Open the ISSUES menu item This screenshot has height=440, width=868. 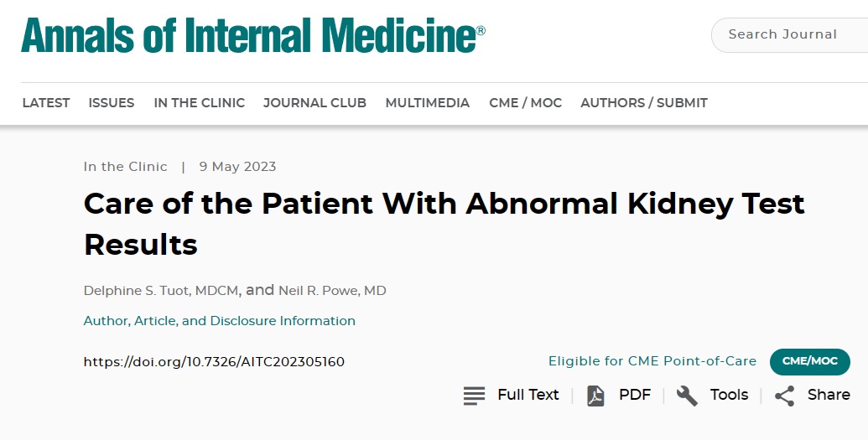tap(112, 103)
